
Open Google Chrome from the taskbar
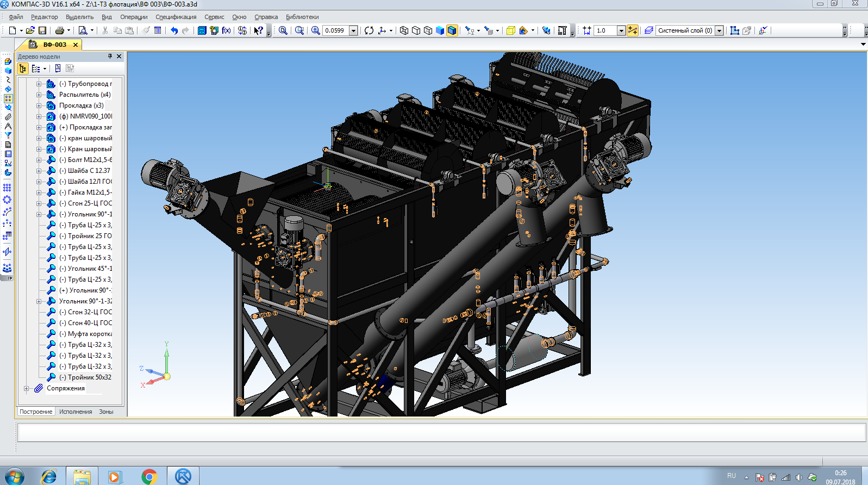pos(149,476)
